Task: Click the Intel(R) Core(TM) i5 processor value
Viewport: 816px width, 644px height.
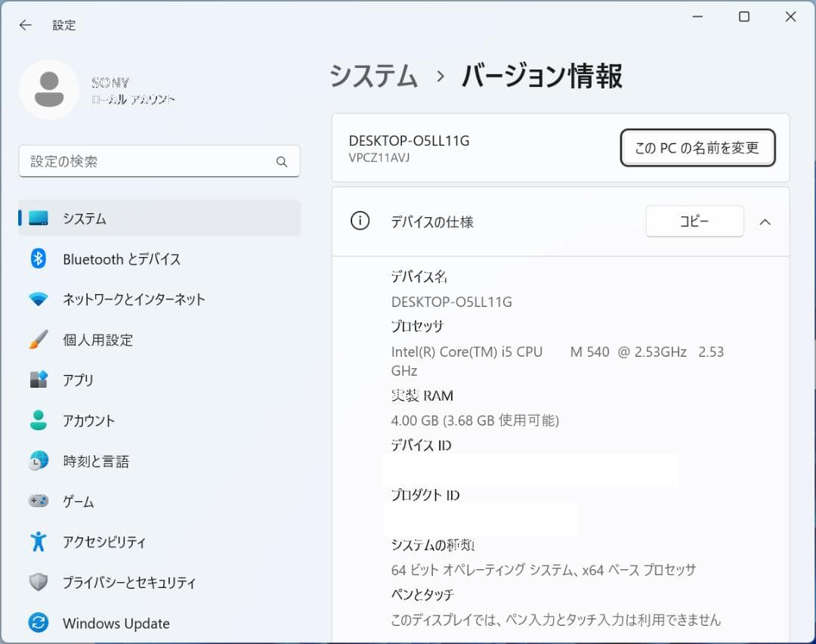Action: coord(558,361)
